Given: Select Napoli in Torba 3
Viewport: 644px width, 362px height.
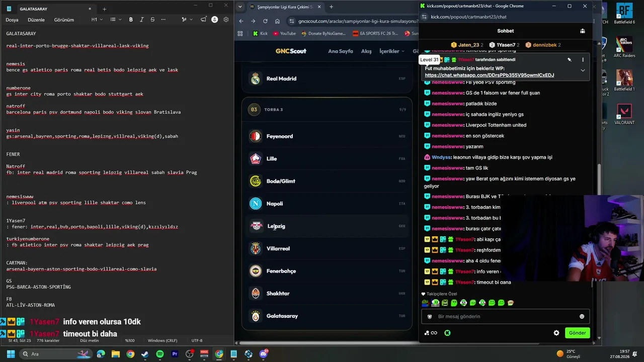Looking at the screenshot, I should (x=327, y=204).
